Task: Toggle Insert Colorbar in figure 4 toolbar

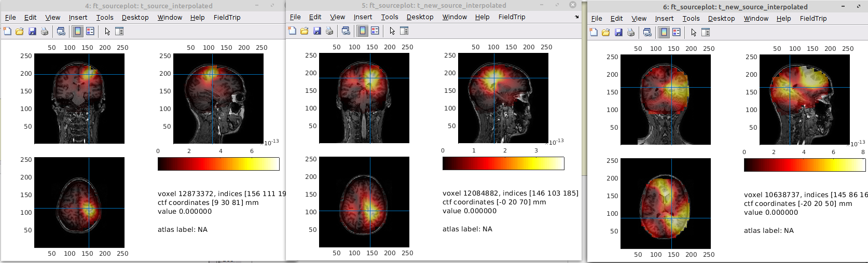Action: tap(78, 32)
